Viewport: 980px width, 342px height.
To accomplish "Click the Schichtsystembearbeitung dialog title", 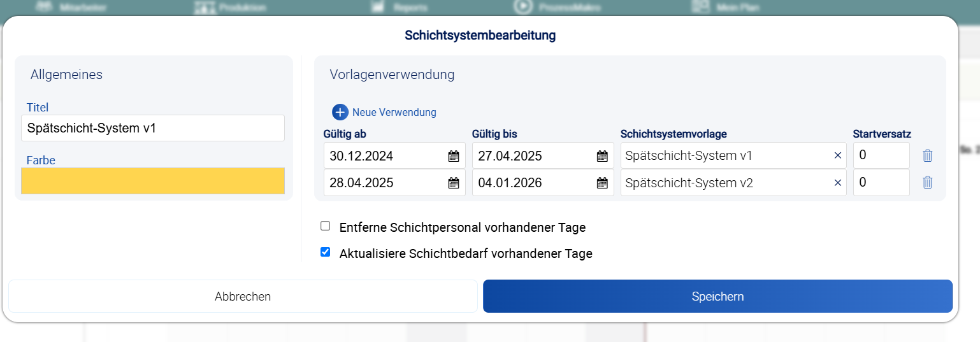I will (480, 35).
